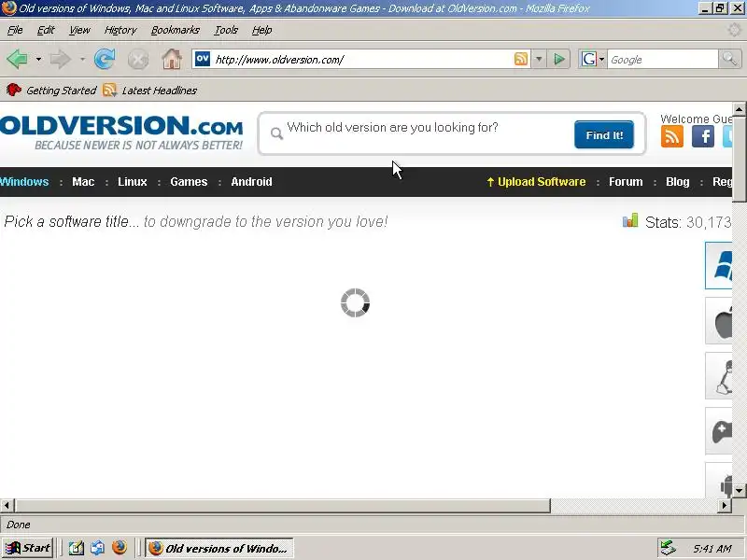This screenshot has height=560, width=747.
Task: Expand the address bar URL history dropdown
Action: tap(539, 60)
